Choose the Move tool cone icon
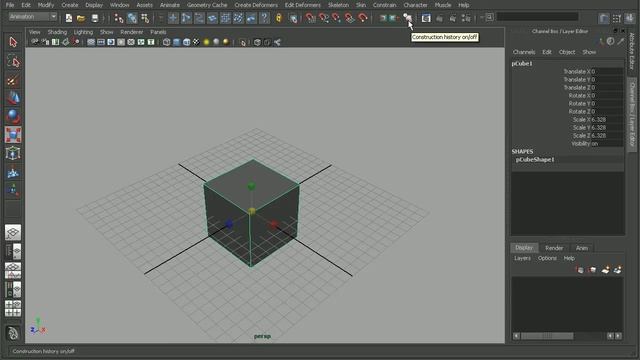This screenshot has height=360, width=640. pyautogui.click(x=13, y=98)
